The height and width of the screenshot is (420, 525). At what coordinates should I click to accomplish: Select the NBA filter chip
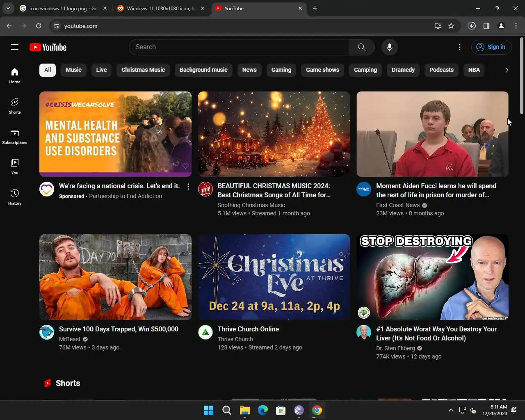pyautogui.click(x=474, y=70)
